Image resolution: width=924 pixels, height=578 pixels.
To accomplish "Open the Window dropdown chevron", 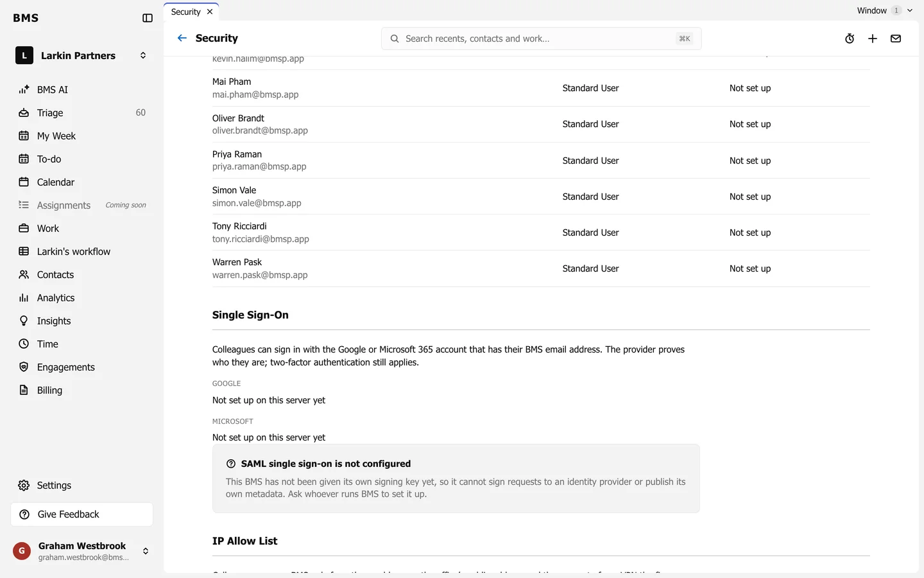I will tap(909, 10).
